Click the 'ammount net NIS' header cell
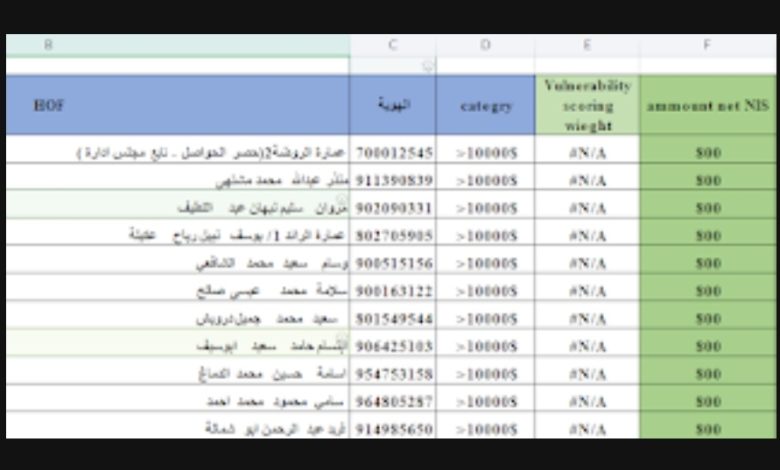Screen dimensions: 780x470 [707, 105]
